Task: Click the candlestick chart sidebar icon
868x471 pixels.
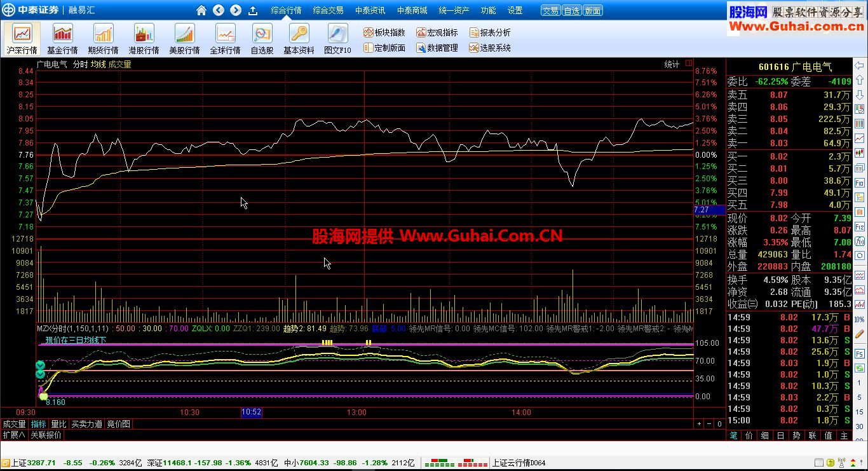Action: pos(860,153)
